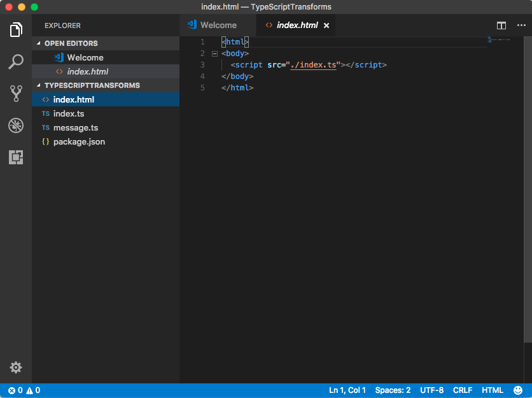The height and width of the screenshot is (398, 532).
Task: Click the closing body tag on line 4
Action: 237,76
